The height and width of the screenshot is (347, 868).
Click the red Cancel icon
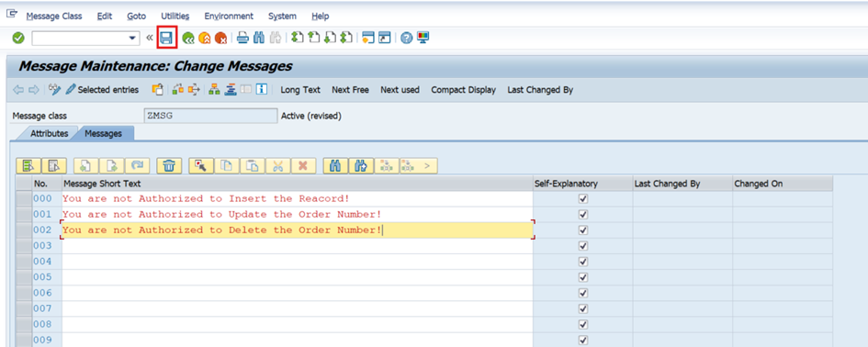point(220,39)
